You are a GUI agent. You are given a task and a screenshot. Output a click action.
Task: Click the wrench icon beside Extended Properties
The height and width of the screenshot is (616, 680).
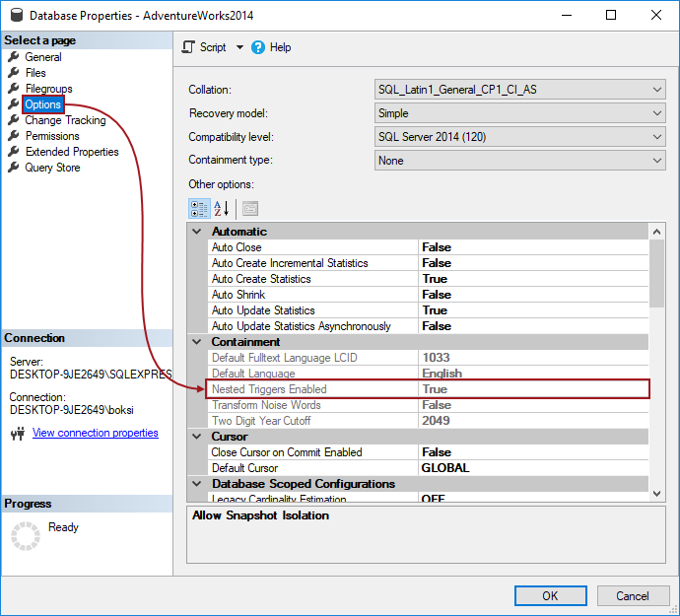(x=14, y=151)
